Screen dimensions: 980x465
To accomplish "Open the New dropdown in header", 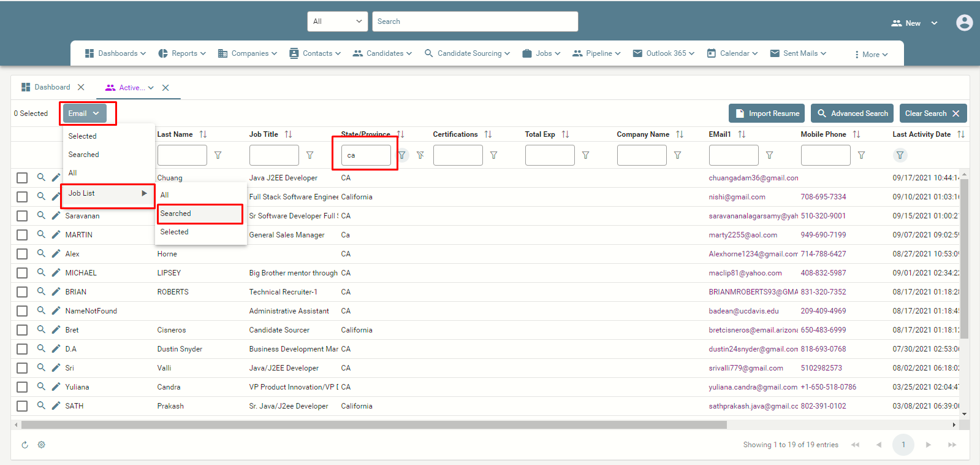I will (914, 23).
